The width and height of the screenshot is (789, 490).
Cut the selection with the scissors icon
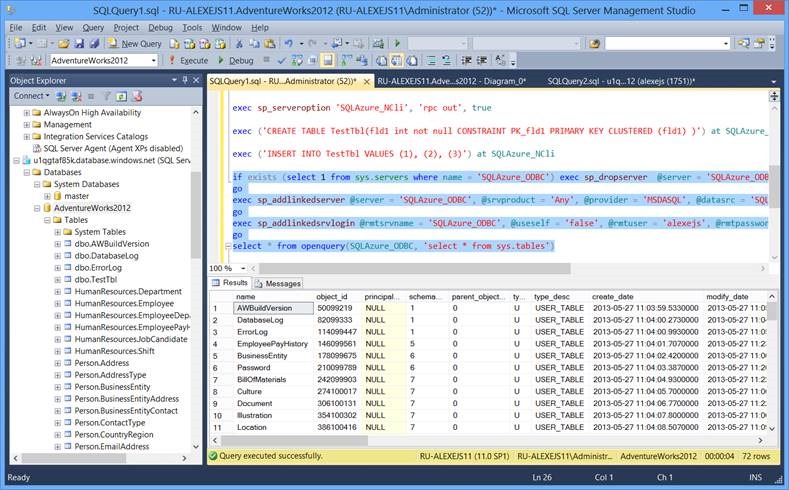click(x=239, y=44)
